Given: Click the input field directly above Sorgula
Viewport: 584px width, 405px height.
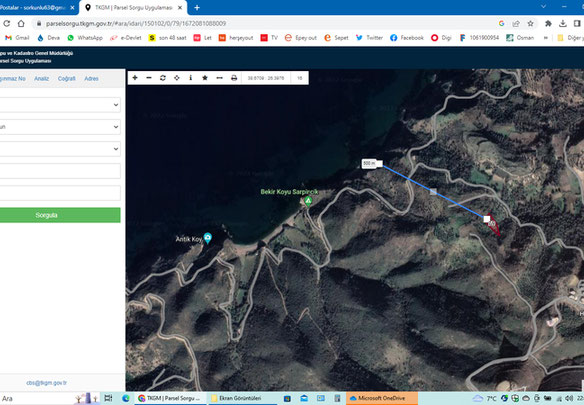Looking at the screenshot, I should (60, 193).
